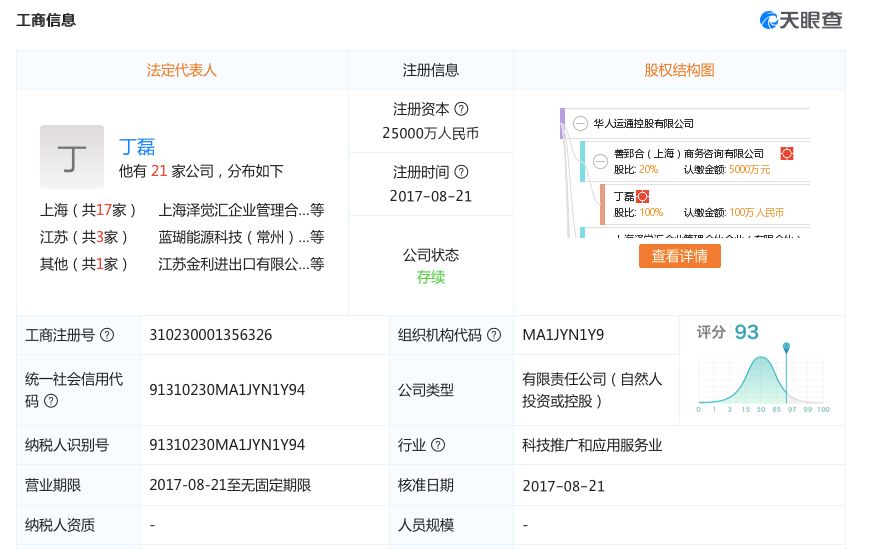
Task: Click the 有限责任公司 company type value
Action: pos(592,390)
